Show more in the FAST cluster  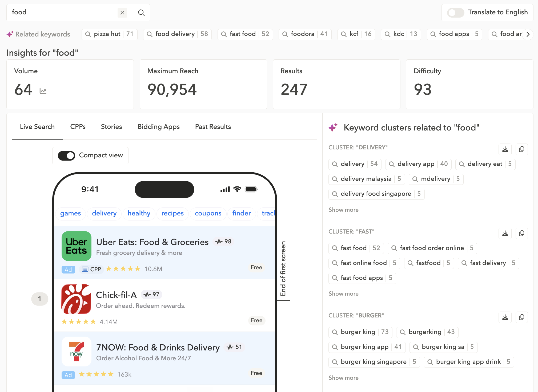coord(343,294)
